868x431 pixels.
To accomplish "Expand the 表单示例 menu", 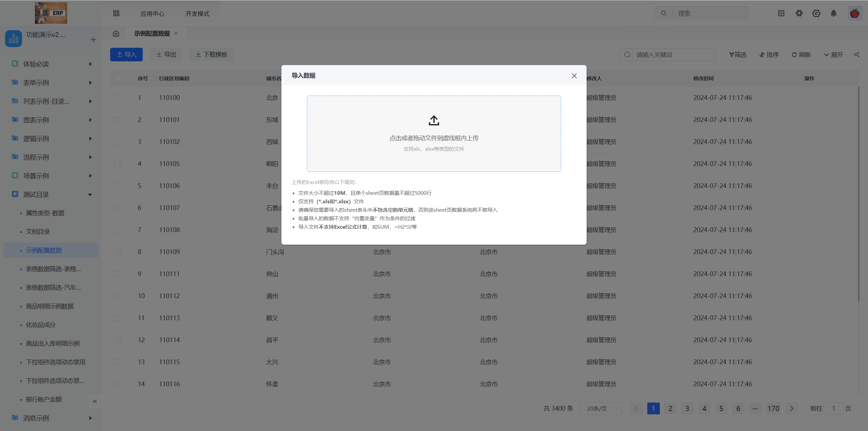I will click(51, 83).
